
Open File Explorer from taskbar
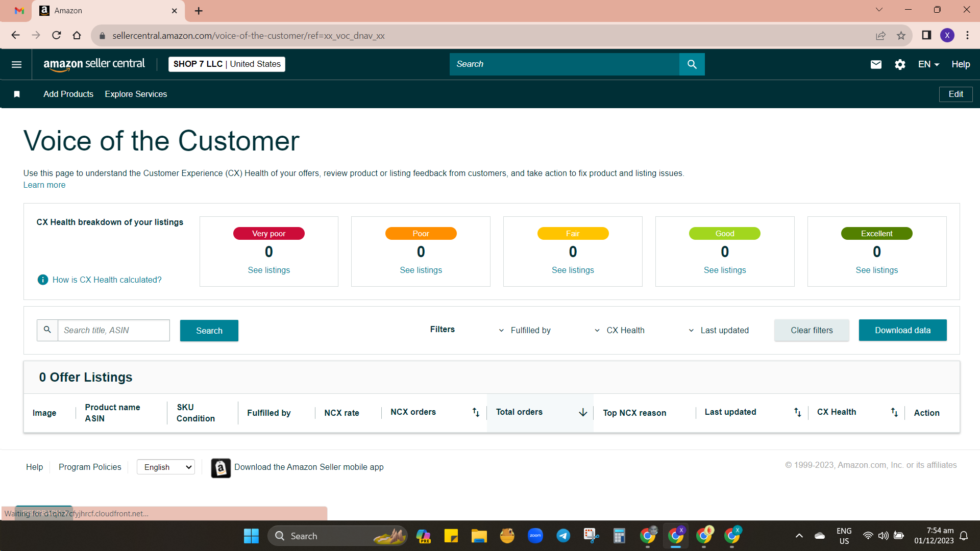[x=479, y=536]
